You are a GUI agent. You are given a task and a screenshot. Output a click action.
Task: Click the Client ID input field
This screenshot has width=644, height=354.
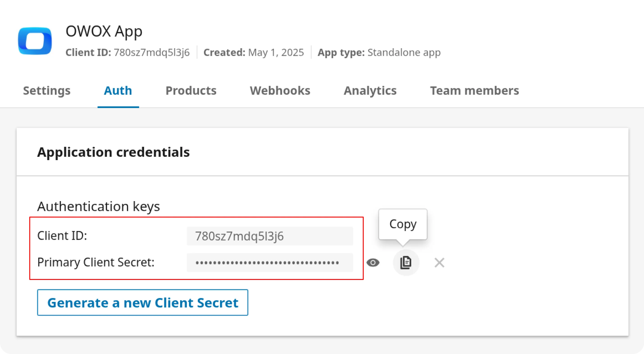[x=269, y=236]
